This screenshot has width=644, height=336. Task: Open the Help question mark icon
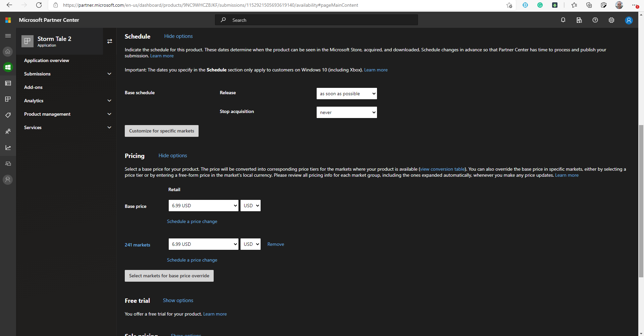(x=595, y=20)
